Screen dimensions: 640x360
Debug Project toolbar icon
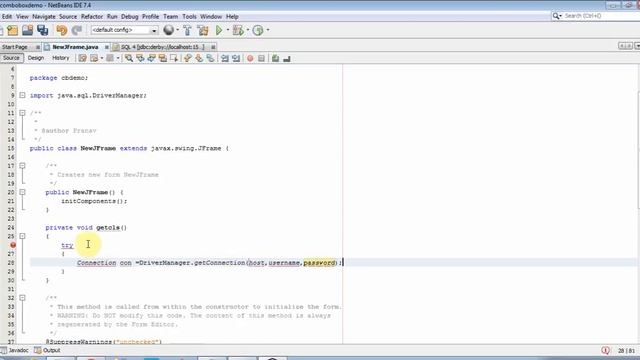(238, 30)
